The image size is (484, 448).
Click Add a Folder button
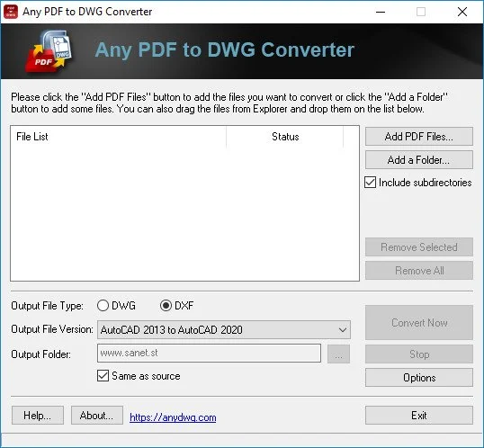(419, 160)
